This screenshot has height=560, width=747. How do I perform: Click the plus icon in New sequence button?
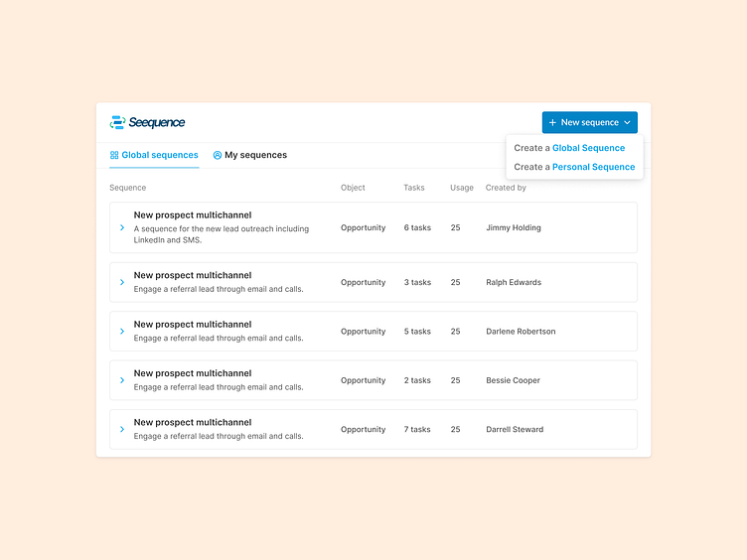(x=552, y=123)
